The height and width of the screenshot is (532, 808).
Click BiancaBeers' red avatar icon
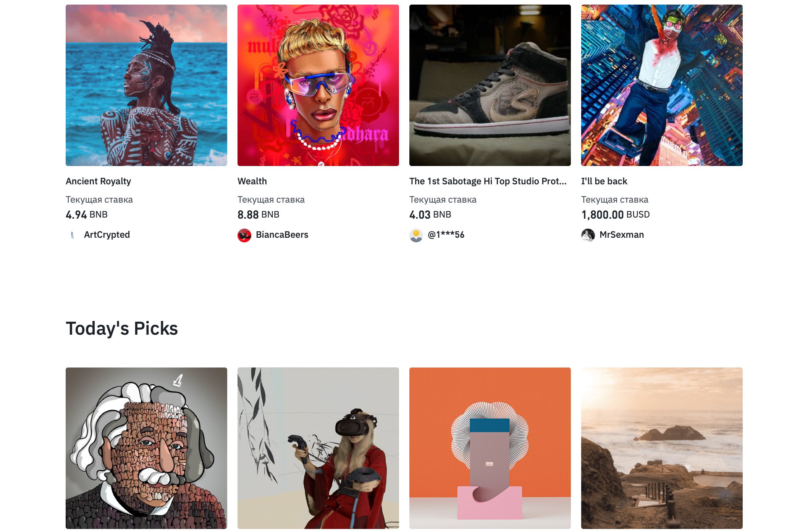(244, 235)
